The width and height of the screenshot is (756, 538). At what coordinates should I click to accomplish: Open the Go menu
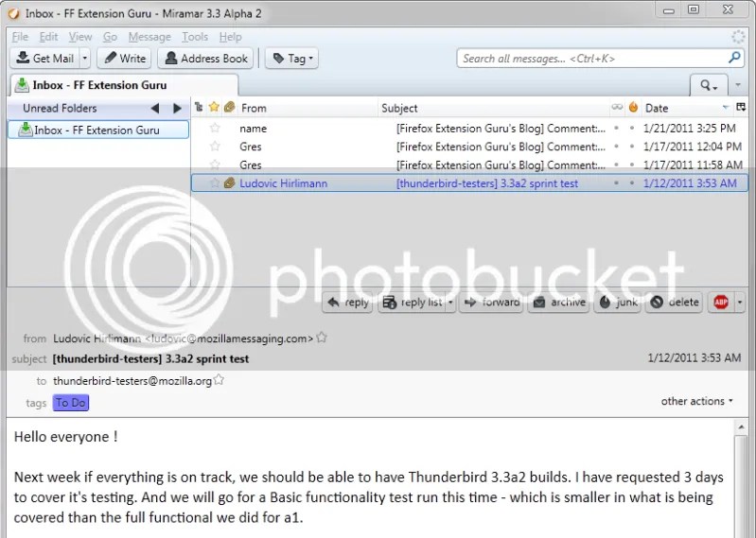(110, 37)
